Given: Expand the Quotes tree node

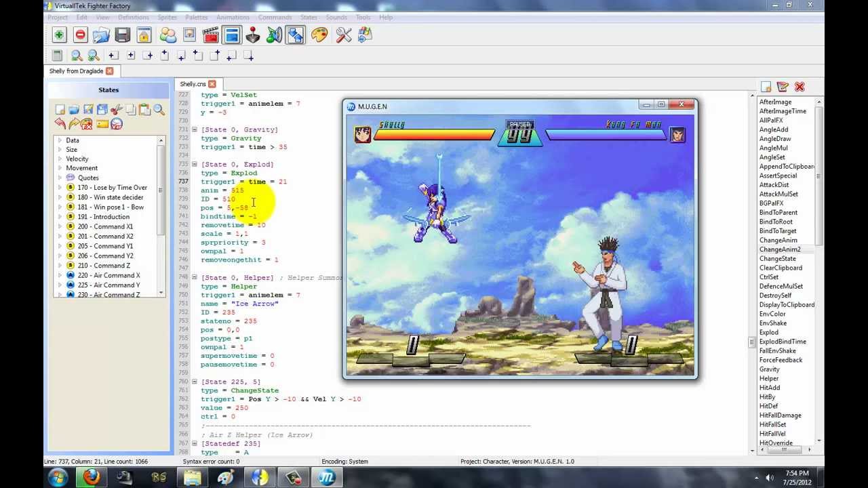Looking at the screenshot, I should point(59,178).
